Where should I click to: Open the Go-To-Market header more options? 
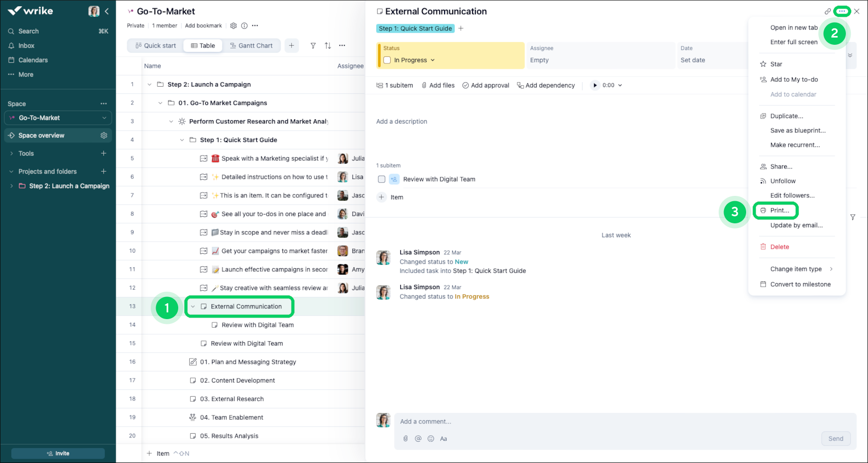point(255,26)
